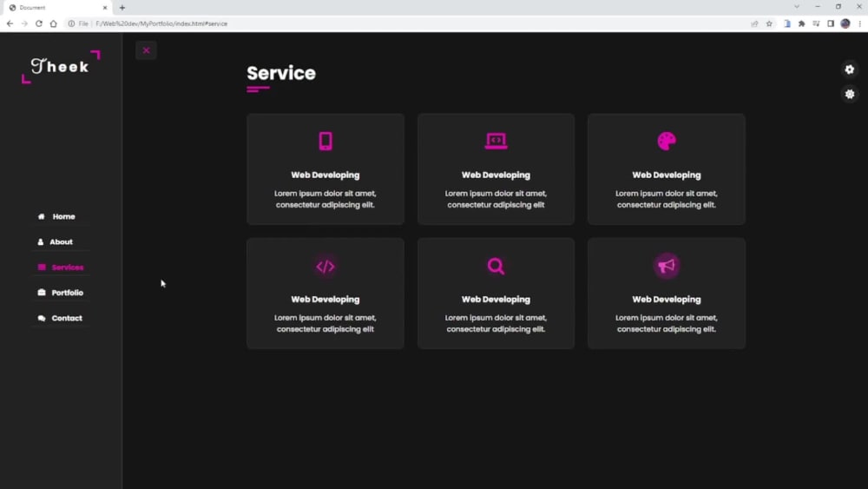Viewport: 868px width, 489px height.
Task: Click the About person icon
Action: [41, 242]
